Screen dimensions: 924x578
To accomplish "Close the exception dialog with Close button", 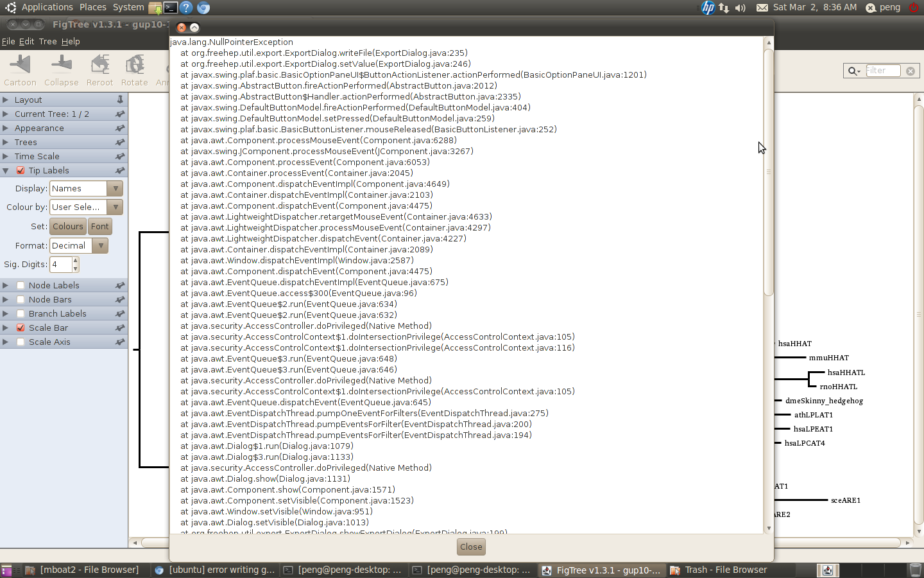I will point(471,547).
